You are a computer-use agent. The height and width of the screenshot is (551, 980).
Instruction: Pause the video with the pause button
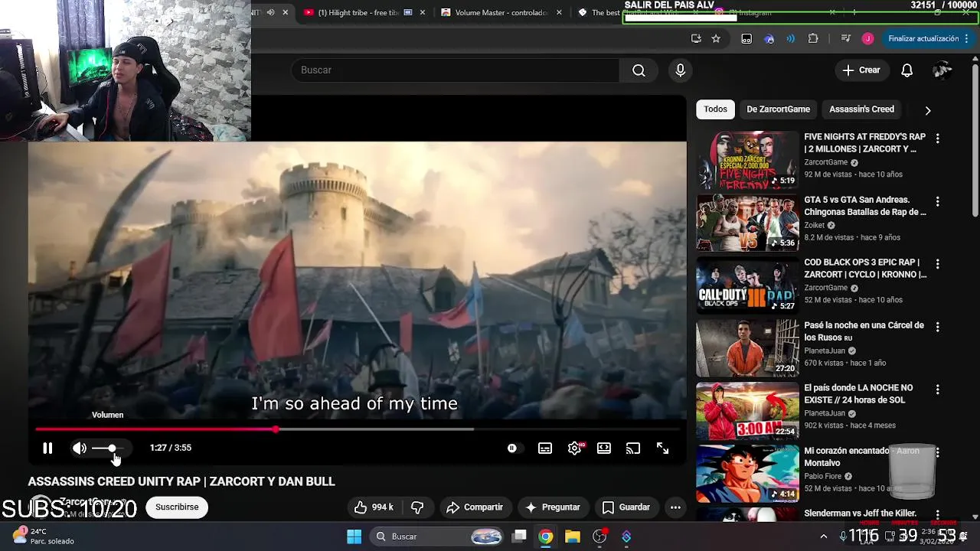(x=47, y=448)
